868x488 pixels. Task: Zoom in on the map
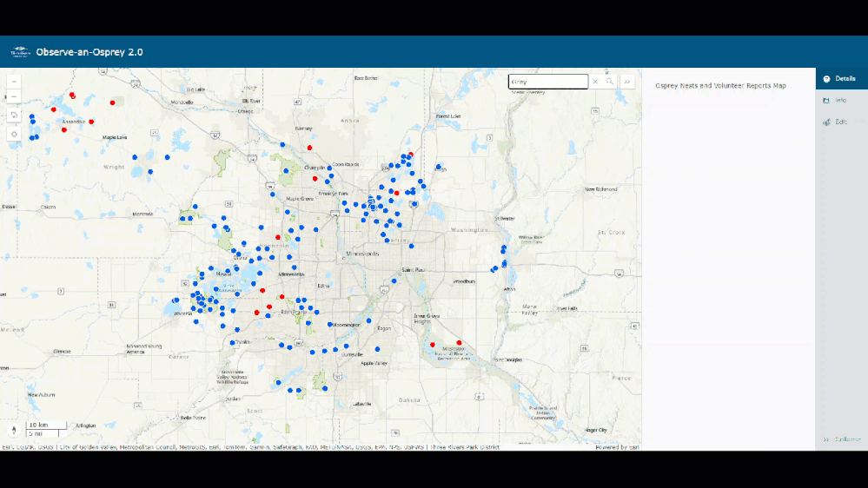[x=14, y=82]
